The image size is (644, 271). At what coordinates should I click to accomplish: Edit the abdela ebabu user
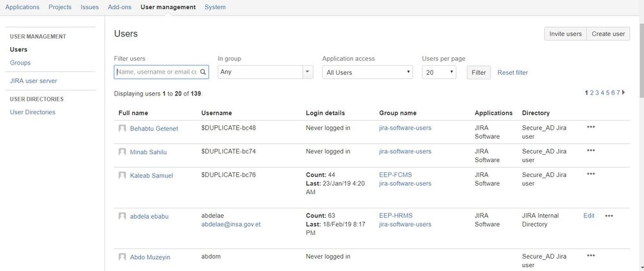click(x=589, y=216)
